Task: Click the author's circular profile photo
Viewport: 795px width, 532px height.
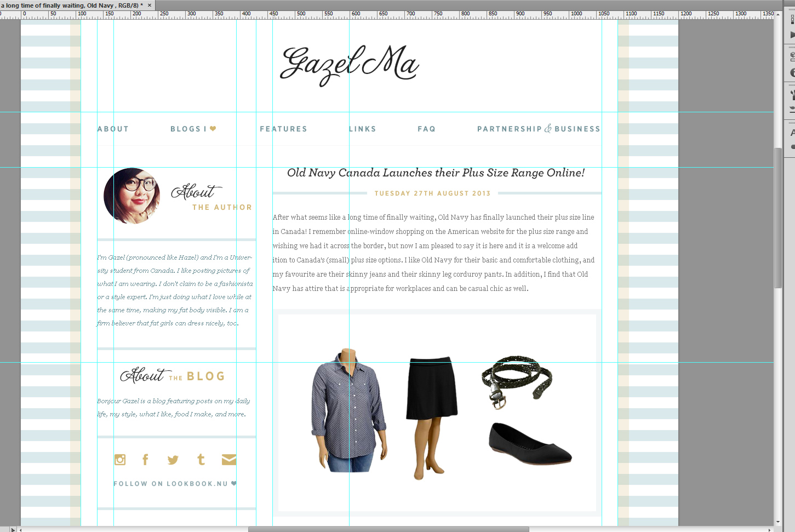Action: 132,196
